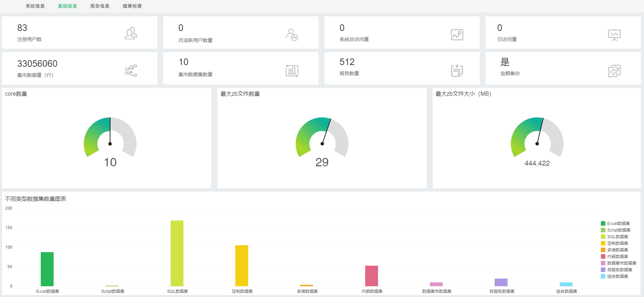This screenshot has width=644, height=297.
Task: Click the total system visits chart icon
Action: pyautogui.click(x=457, y=35)
